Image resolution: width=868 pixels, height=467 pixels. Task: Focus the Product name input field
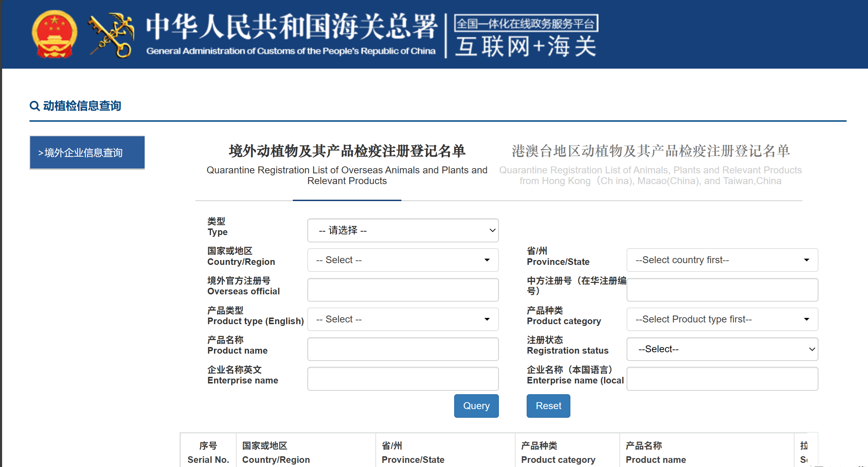pyautogui.click(x=403, y=349)
